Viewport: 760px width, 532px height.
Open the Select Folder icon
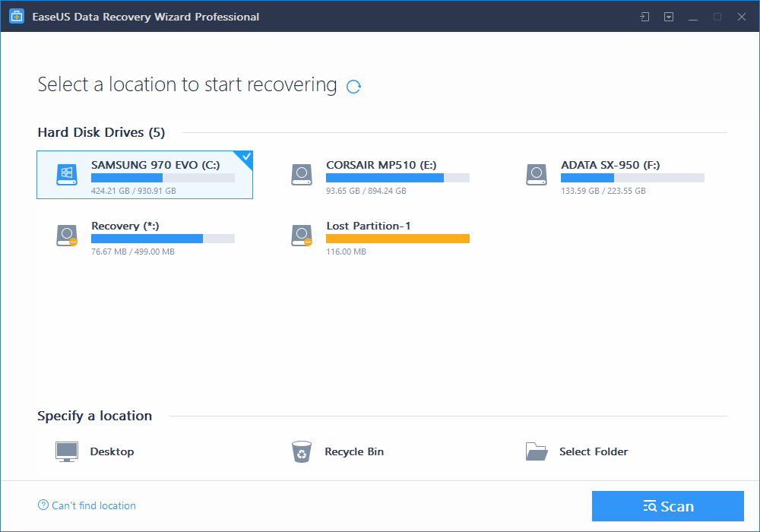tap(537, 451)
